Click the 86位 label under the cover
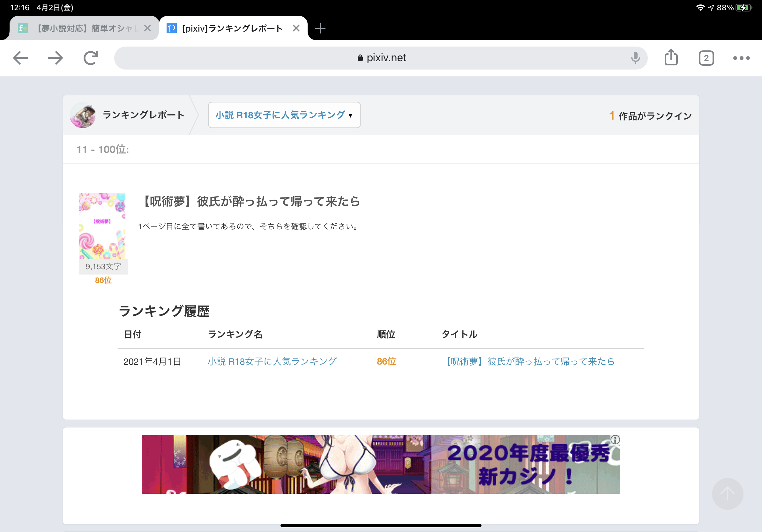The image size is (762, 532). pos(103,280)
